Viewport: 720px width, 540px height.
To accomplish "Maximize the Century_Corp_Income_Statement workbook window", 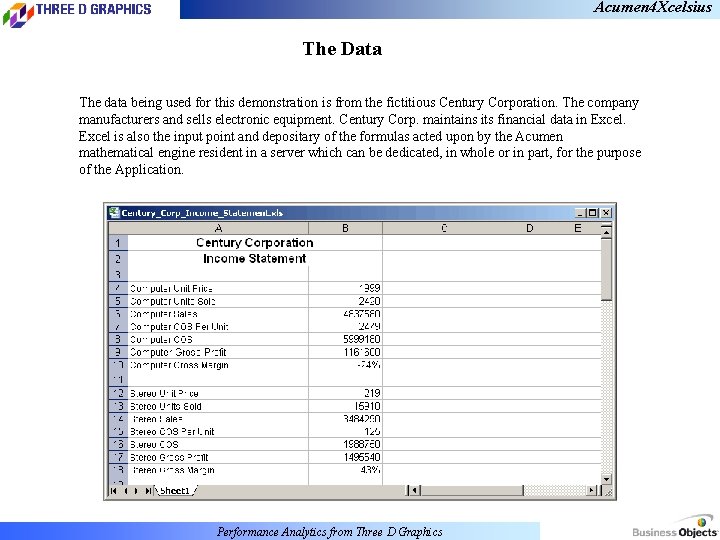I will (x=592, y=213).
